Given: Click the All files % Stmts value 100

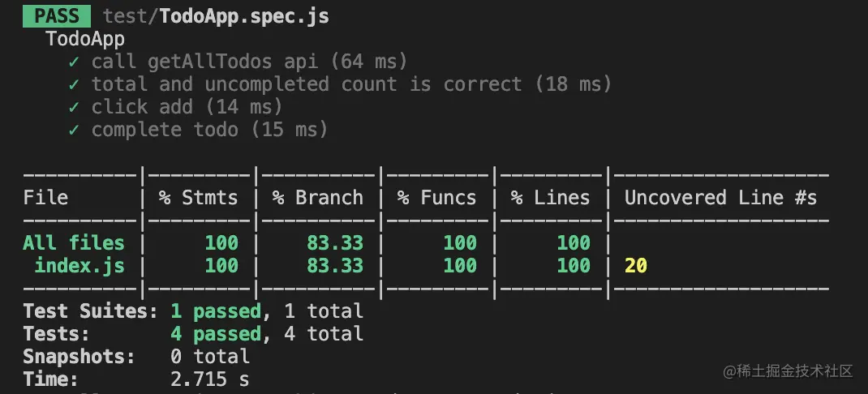Looking at the screenshot, I should click(221, 243).
